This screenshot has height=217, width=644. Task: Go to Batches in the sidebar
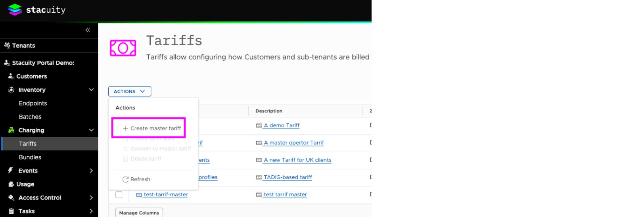click(30, 117)
